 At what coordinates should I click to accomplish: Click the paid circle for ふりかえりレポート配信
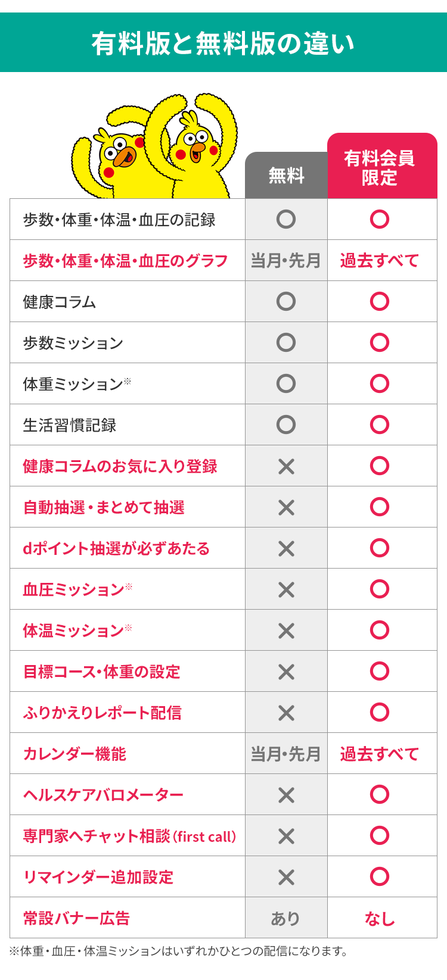pos(380,713)
